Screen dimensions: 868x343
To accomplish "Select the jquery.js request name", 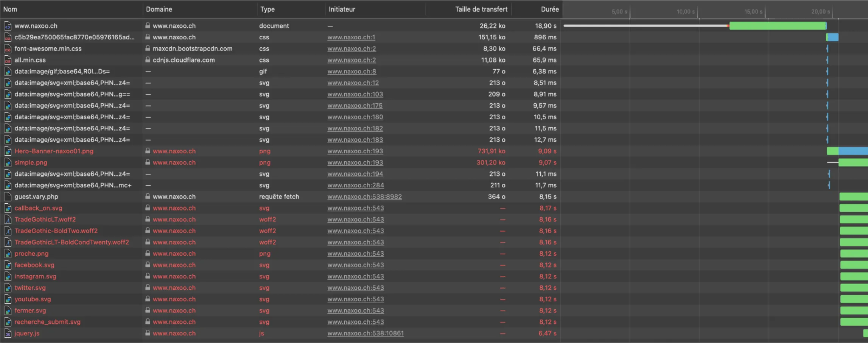I will click(x=27, y=334).
